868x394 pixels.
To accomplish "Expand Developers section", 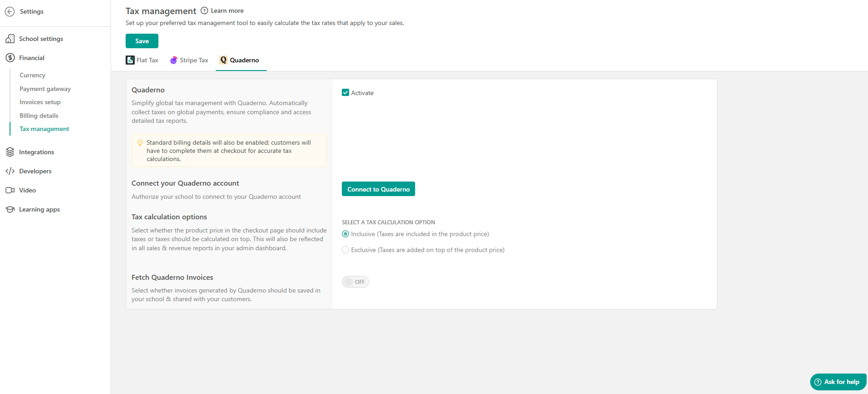I will 35,171.
